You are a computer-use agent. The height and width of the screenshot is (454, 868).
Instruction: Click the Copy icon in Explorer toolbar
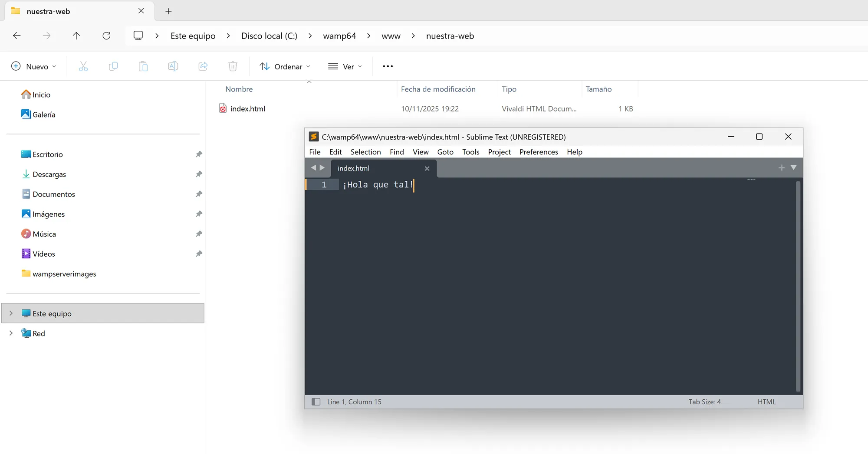click(113, 66)
